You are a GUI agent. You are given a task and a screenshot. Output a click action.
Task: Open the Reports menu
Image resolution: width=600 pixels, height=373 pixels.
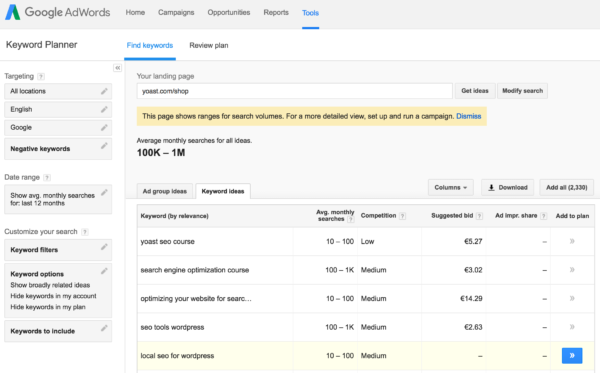point(276,13)
